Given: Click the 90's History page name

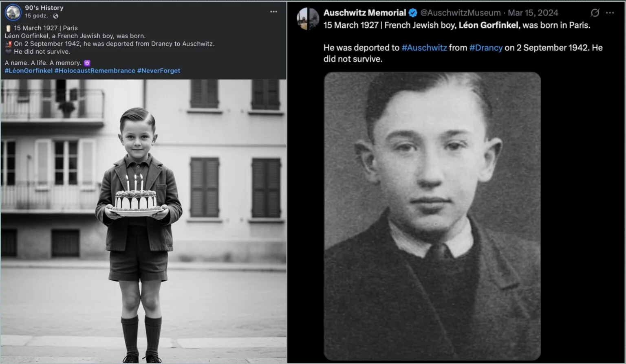Looking at the screenshot, I should (44, 8).
